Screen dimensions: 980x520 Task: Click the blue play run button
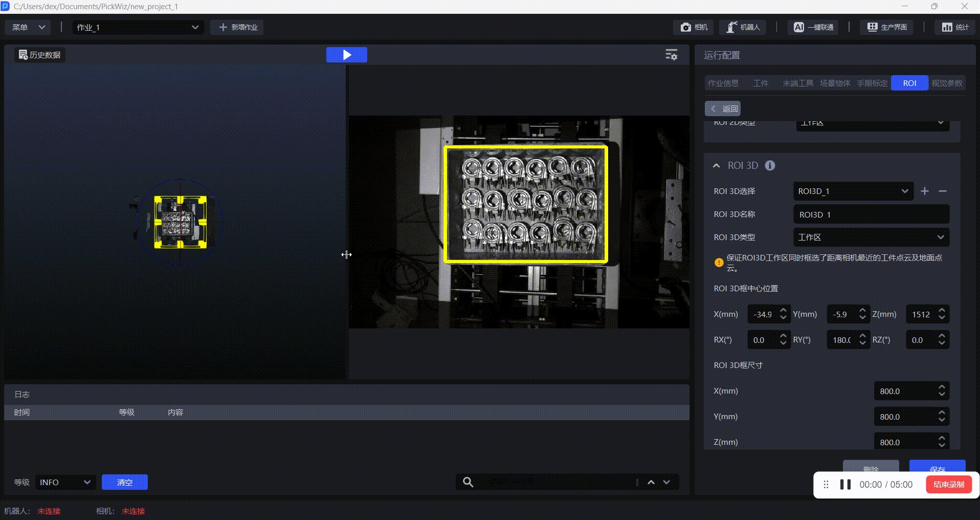pyautogui.click(x=346, y=55)
